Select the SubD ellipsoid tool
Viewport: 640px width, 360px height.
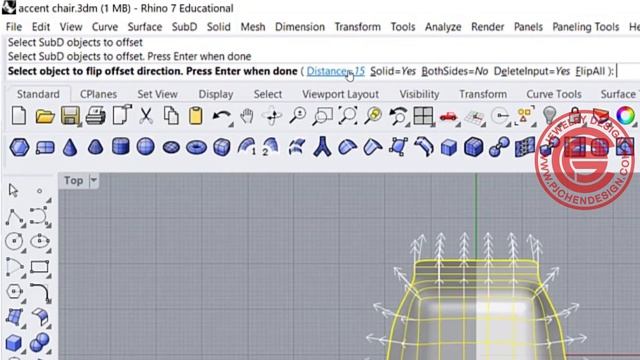click(x=171, y=147)
